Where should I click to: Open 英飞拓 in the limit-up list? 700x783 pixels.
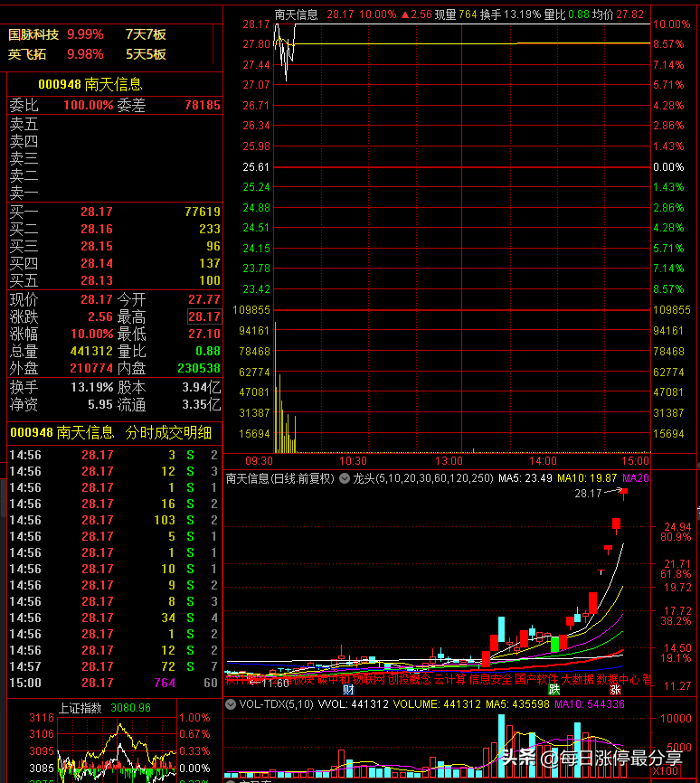(27, 54)
